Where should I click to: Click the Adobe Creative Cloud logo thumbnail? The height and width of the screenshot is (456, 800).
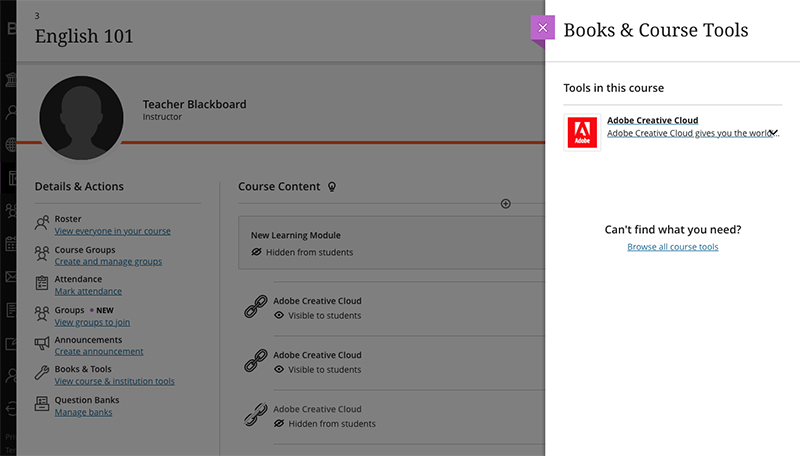pos(582,133)
